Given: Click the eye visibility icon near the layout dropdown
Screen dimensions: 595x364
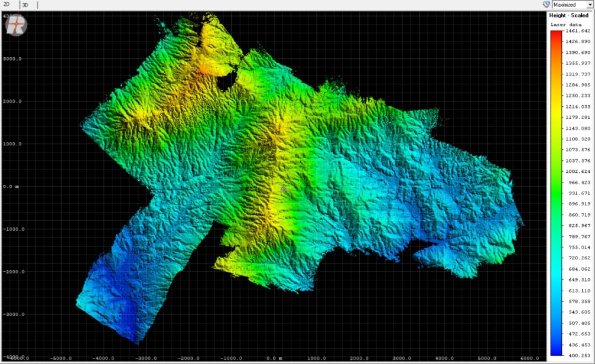Looking at the screenshot, I should [x=546, y=4].
